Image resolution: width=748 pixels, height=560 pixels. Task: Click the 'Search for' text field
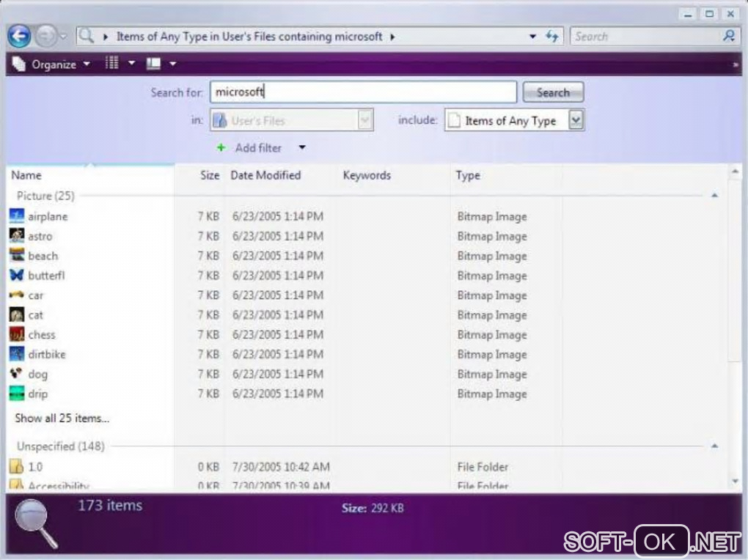point(363,92)
